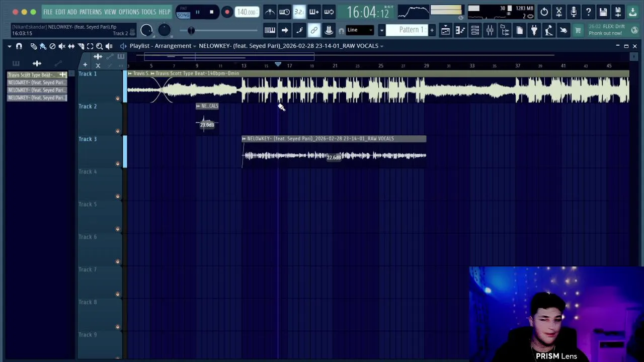This screenshot has width=644, height=362.
Task: Open the PATTERNS menu
Action: pyautogui.click(x=91, y=12)
